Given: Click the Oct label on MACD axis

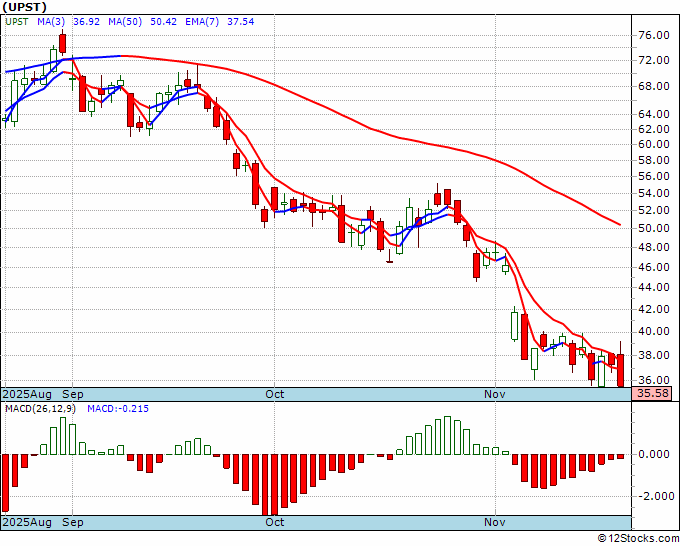Looking at the screenshot, I should click(x=275, y=522).
